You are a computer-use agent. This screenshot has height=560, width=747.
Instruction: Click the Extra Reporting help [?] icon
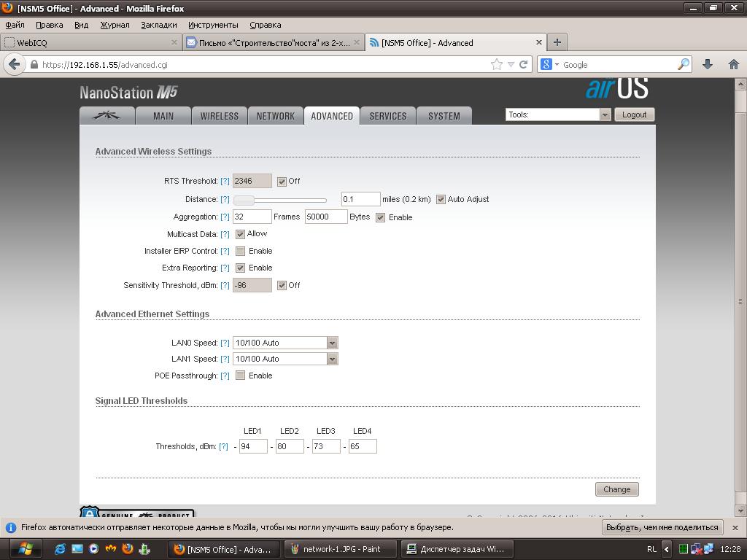pyautogui.click(x=225, y=268)
